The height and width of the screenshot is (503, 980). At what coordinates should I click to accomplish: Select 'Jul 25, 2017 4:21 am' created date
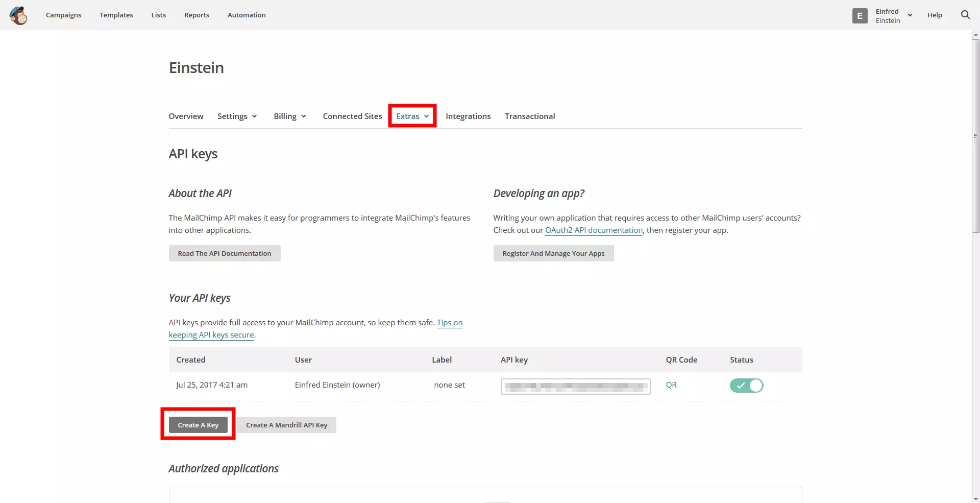212,385
